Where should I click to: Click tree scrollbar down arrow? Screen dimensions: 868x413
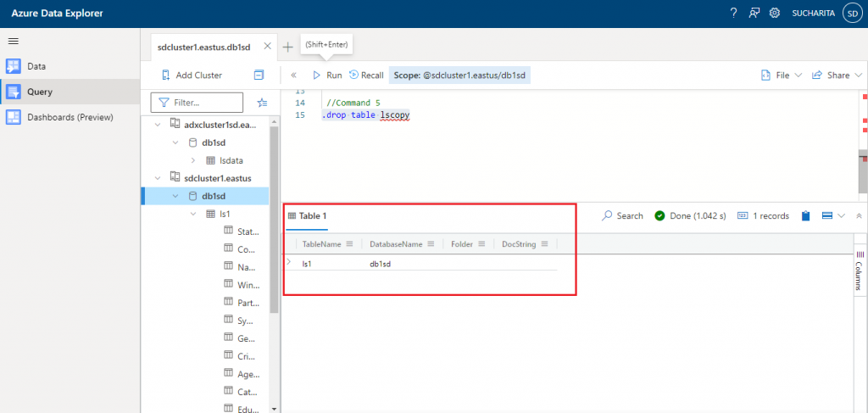coord(274,409)
